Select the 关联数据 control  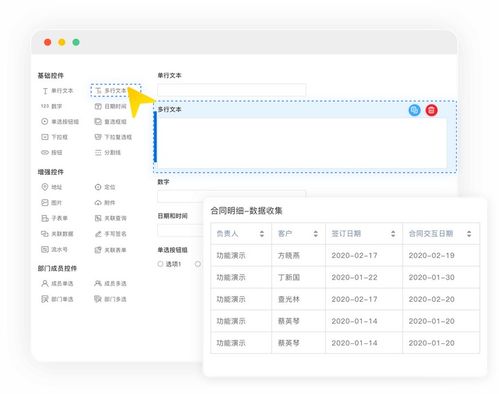[x=57, y=234]
